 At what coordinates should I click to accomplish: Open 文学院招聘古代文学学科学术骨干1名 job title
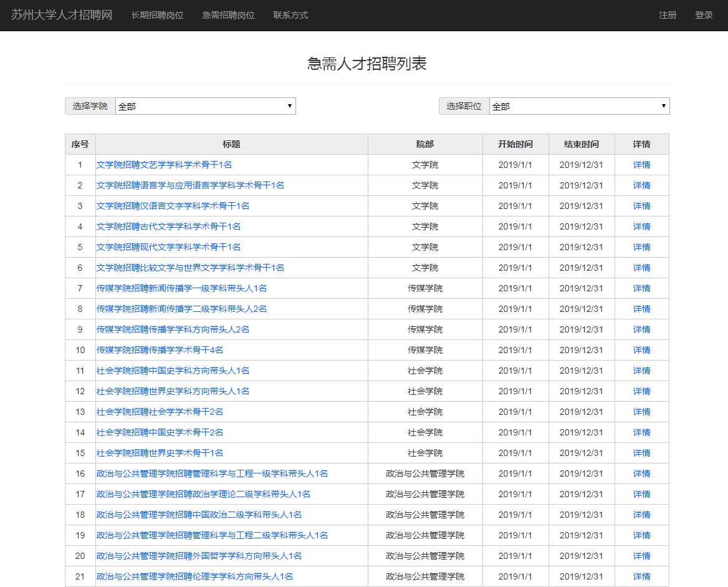click(x=168, y=226)
